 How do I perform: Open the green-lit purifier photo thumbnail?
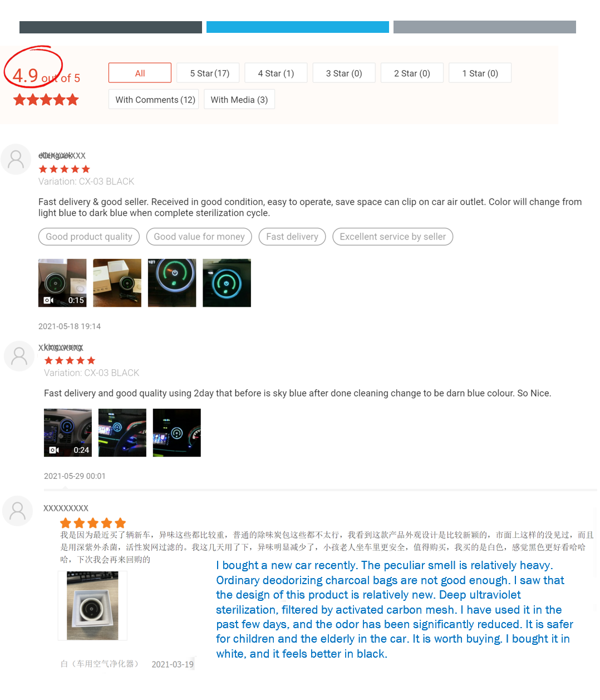tap(172, 283)
